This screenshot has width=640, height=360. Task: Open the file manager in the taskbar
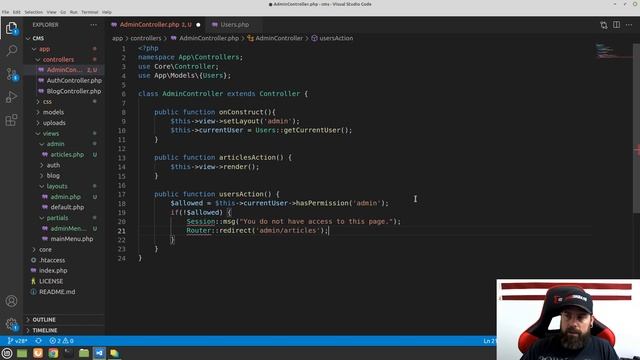[84, 353]
